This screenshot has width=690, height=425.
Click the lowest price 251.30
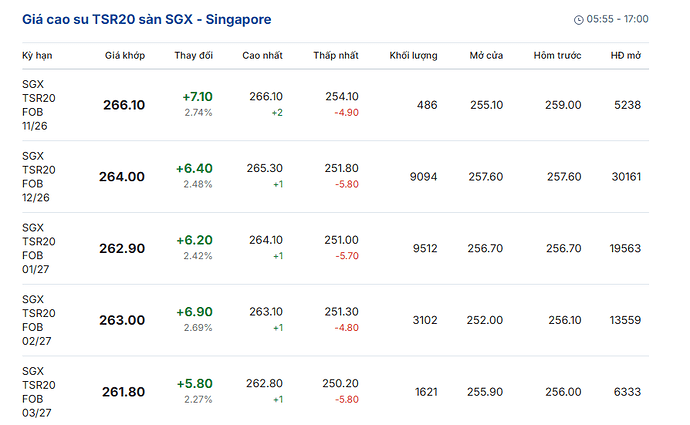point(341,312)
